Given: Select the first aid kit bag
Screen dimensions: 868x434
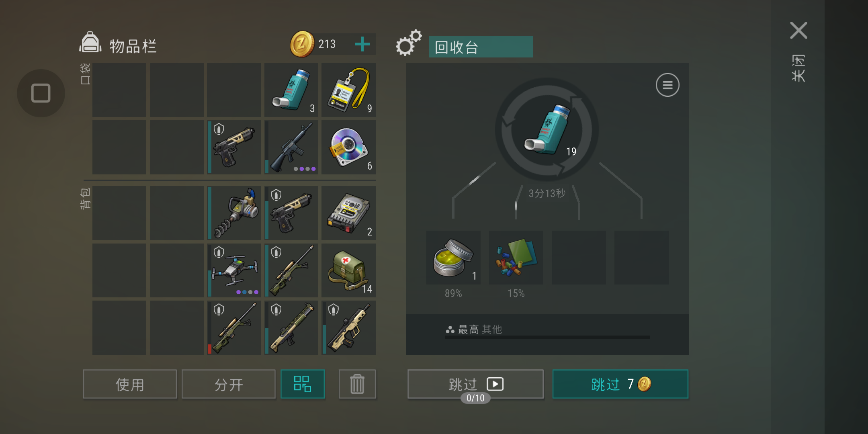Looking at the screenshot, I should click(348, 270).
